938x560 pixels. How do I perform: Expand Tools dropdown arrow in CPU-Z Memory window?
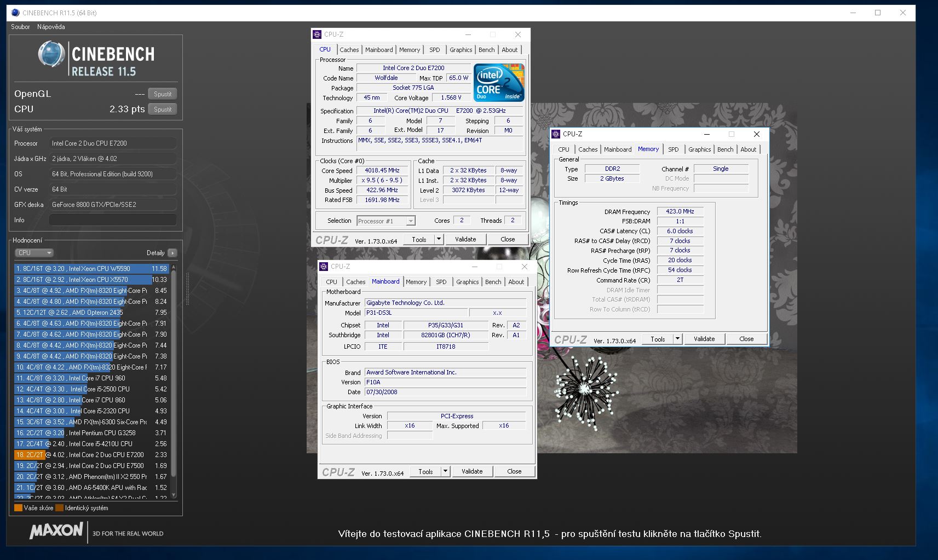click(677, 339)
